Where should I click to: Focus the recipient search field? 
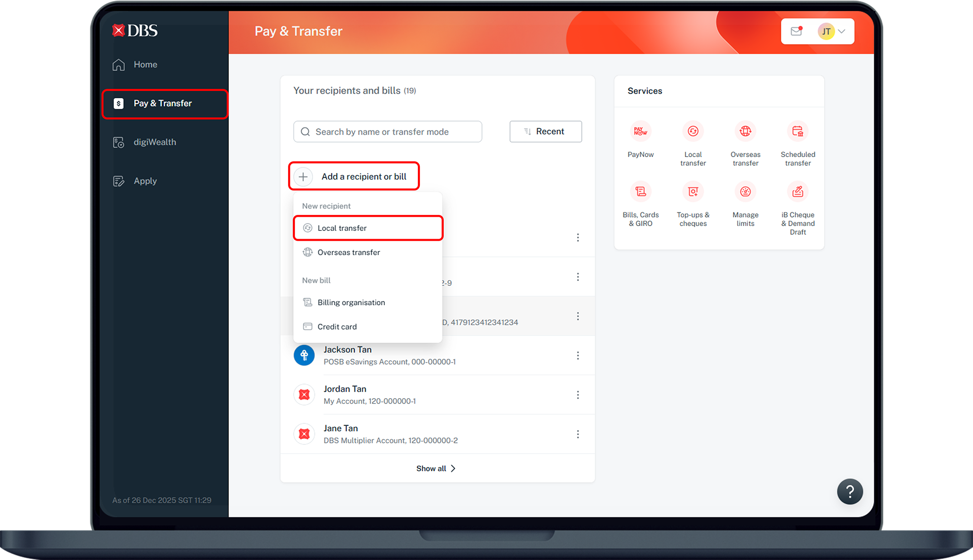[x=388, y=132]
